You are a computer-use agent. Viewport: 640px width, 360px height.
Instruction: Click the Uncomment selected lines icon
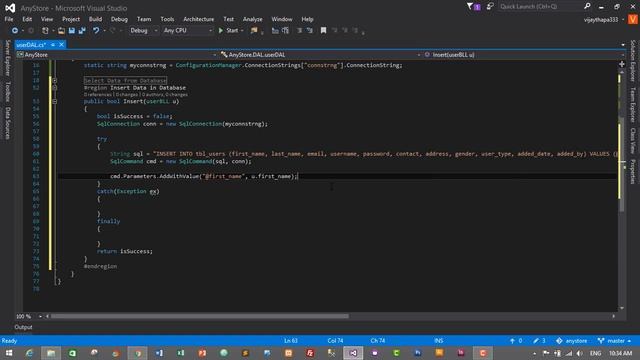pos(285,31)
